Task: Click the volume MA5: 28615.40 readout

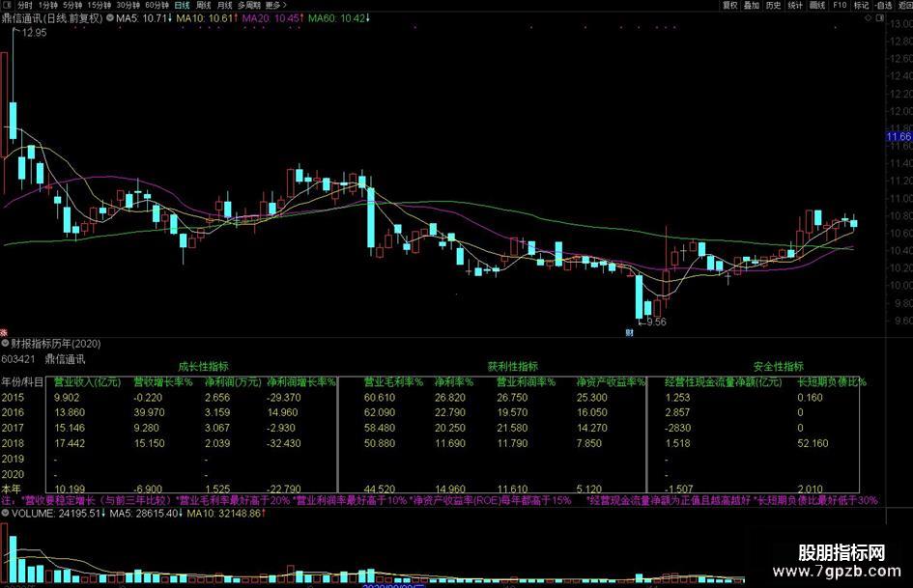Action: (x=146, y=514)
